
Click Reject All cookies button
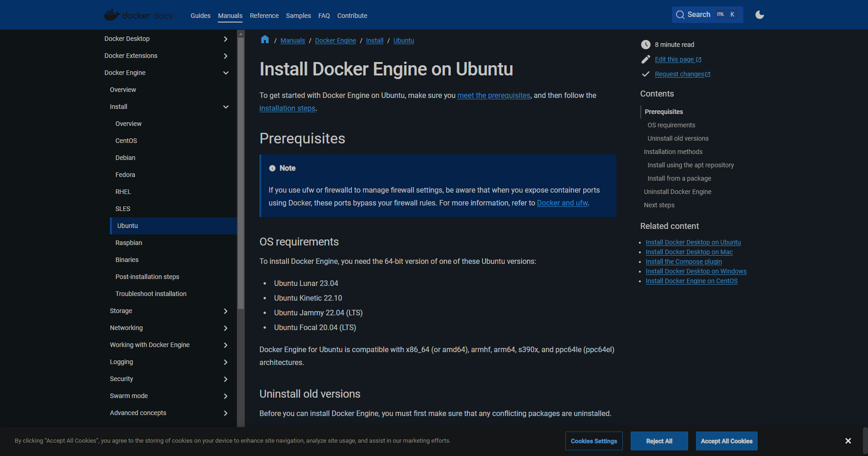click(659, 441)
